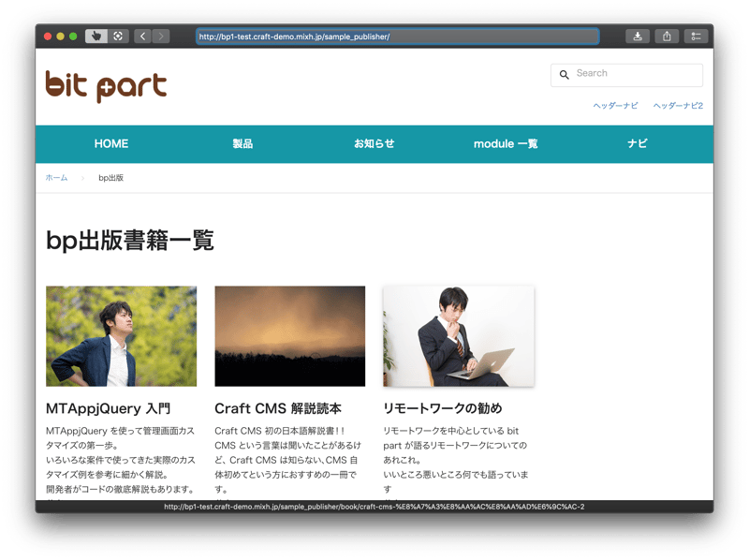The image size is (749, 560).
Task: Click the magnifying glass search icon
Action: click(x=564, y=75)
